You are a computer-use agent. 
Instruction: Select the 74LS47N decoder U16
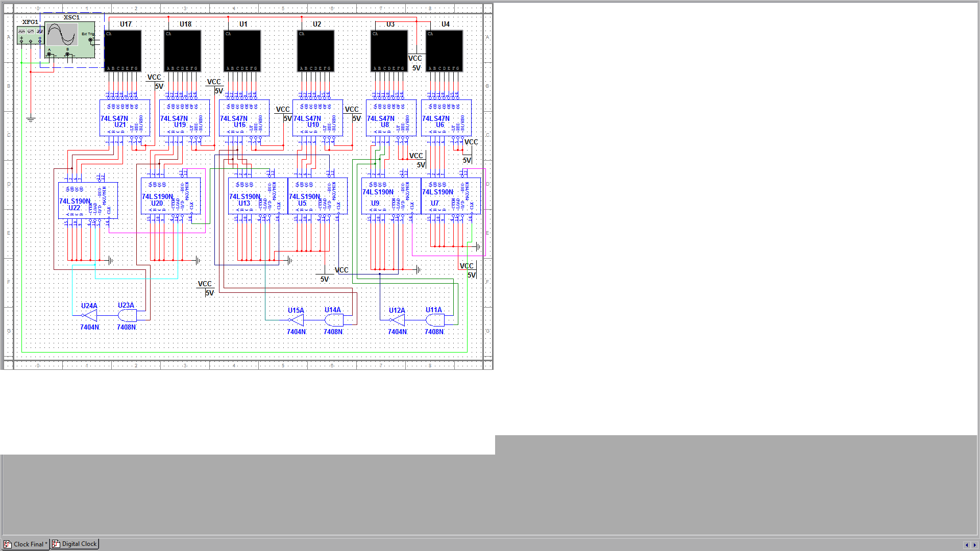click(244, 118)
